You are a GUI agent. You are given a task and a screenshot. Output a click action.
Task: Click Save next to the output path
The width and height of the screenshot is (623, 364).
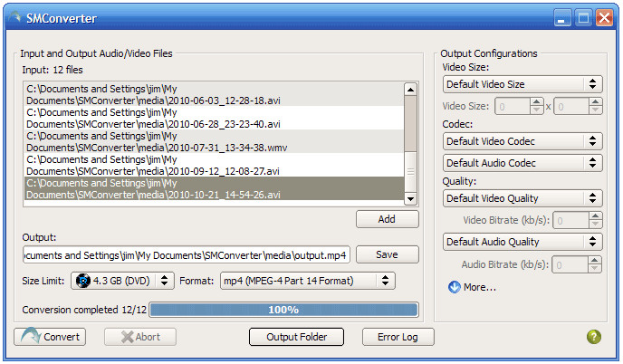387,254
